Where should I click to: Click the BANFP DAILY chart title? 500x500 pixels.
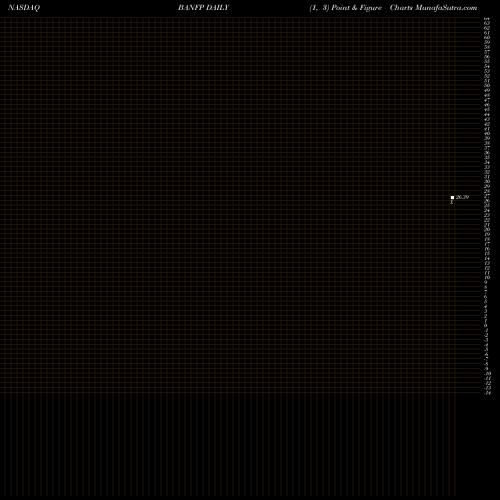(x=203, y=8)
